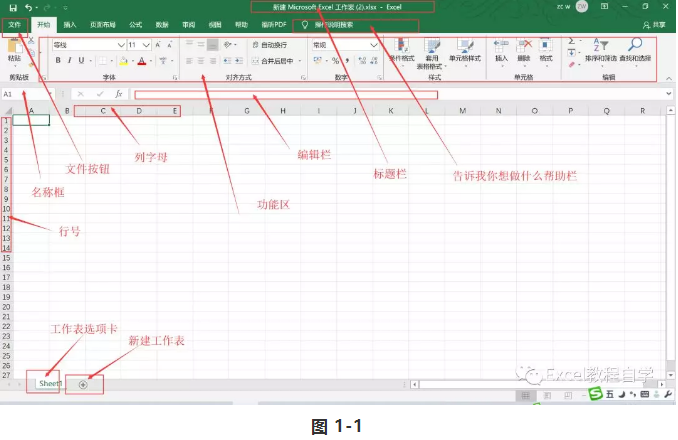The height and width of the screenshot is (440, 678).
Task: Toggle Bold formatting
Action: (x=58, y=61)
